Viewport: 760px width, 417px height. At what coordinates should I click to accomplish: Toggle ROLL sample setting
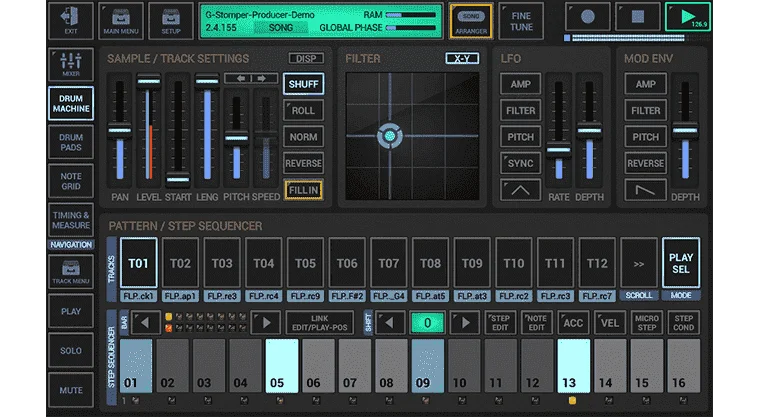303,111
